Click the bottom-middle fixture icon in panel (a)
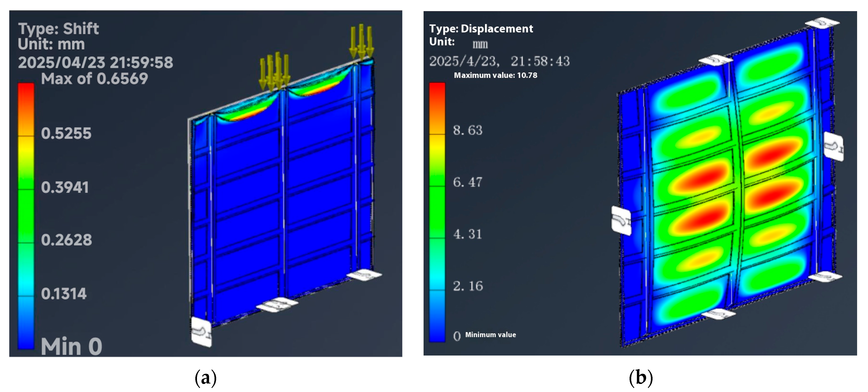 pyautogui.click(x=277, y=304)
